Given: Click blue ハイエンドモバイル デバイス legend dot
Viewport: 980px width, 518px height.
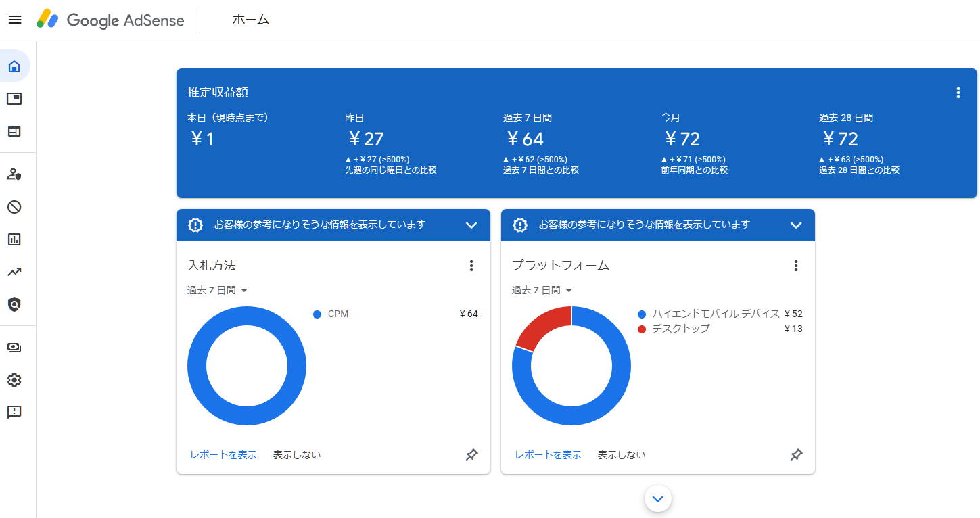Looking at the screenshot, I should [x=642, y=314].
